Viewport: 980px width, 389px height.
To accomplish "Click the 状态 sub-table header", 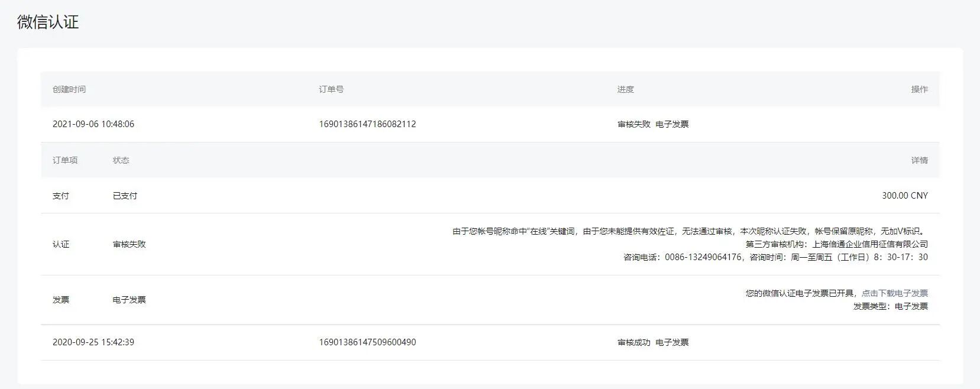I will (x=121, y=160).
